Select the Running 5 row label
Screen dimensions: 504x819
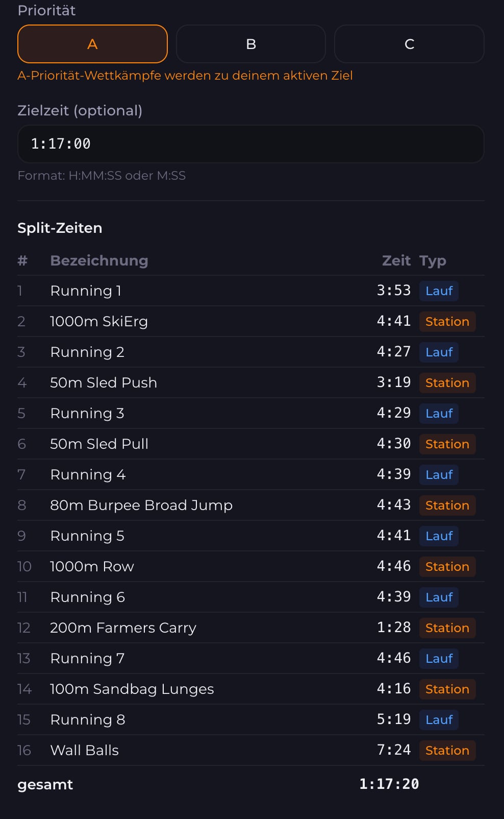click(x=87, y=536)
